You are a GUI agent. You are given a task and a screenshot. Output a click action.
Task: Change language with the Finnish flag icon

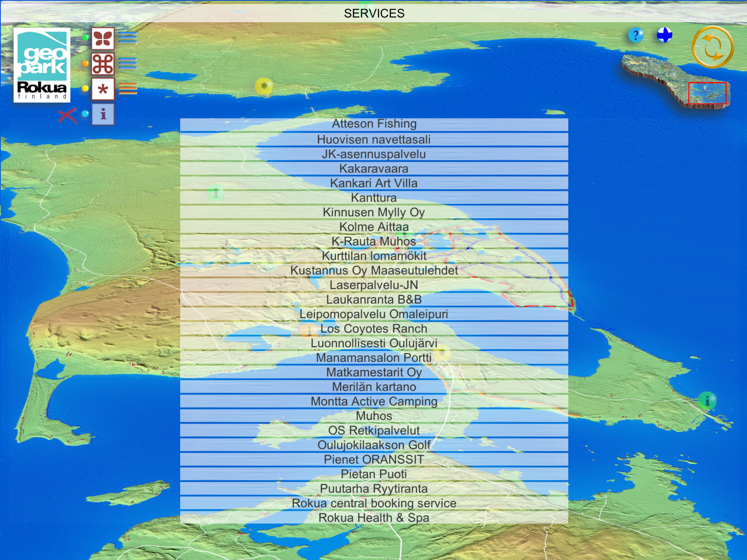click(664, 35)
